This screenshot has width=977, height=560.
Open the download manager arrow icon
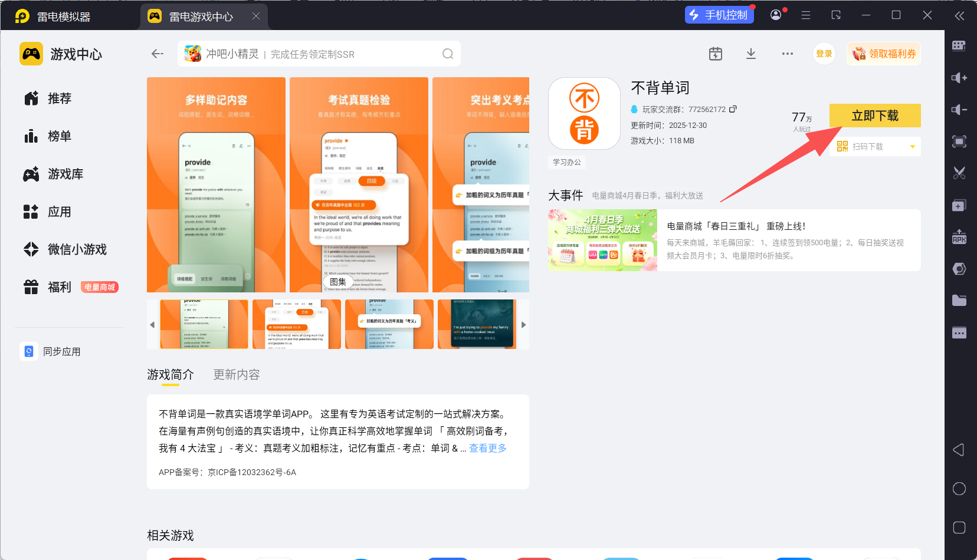(x=750, y=54)
